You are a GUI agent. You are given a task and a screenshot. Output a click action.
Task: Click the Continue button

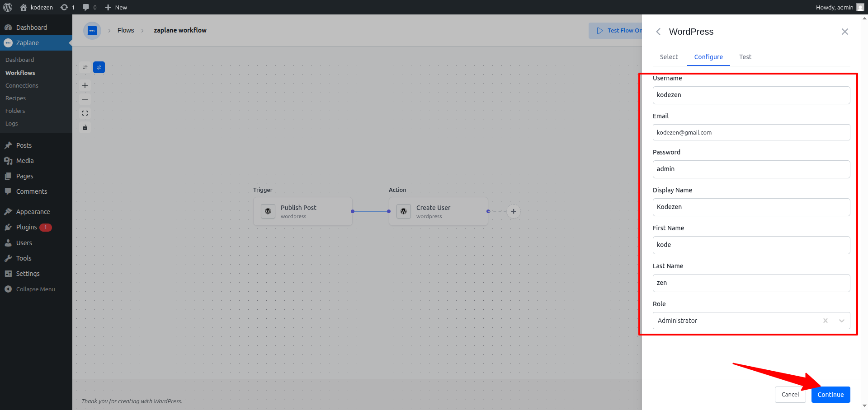click(x=830, y=395)
